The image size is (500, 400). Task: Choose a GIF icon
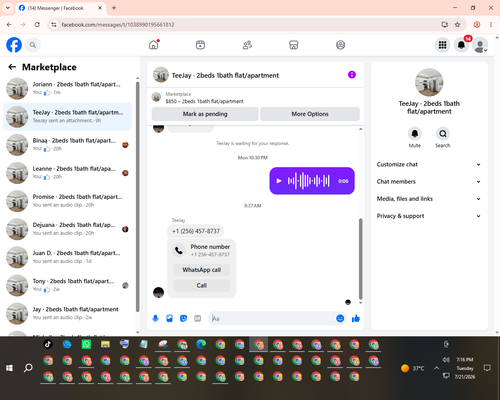click(198, 318)
